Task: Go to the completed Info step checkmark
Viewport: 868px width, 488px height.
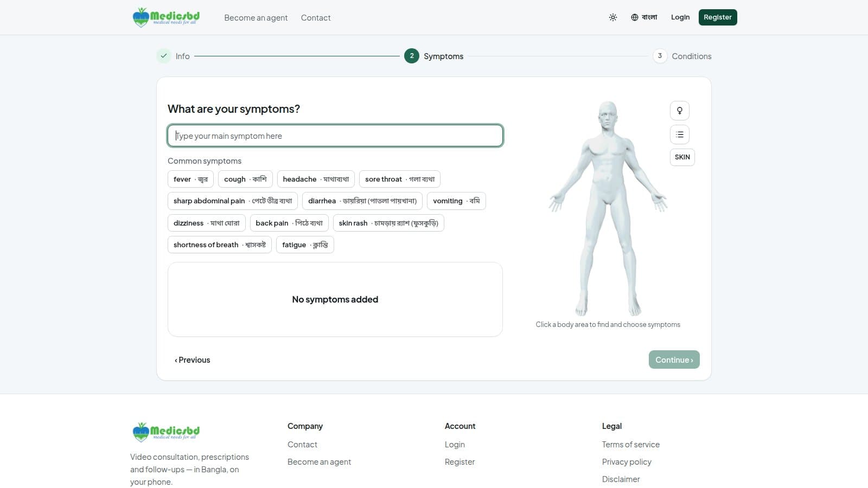Action: coord(164,56)
